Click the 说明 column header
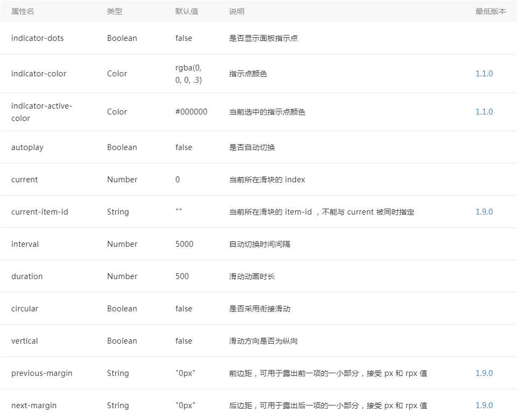Screen dimensions: 517x420 pos(236,11)
